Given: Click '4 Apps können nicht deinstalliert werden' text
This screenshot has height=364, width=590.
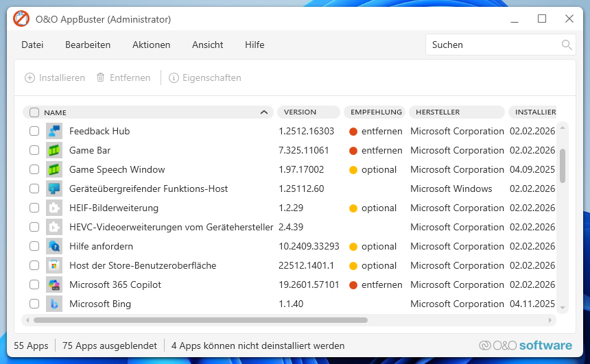Looking at the screenshot, I should tap(258, 345).
